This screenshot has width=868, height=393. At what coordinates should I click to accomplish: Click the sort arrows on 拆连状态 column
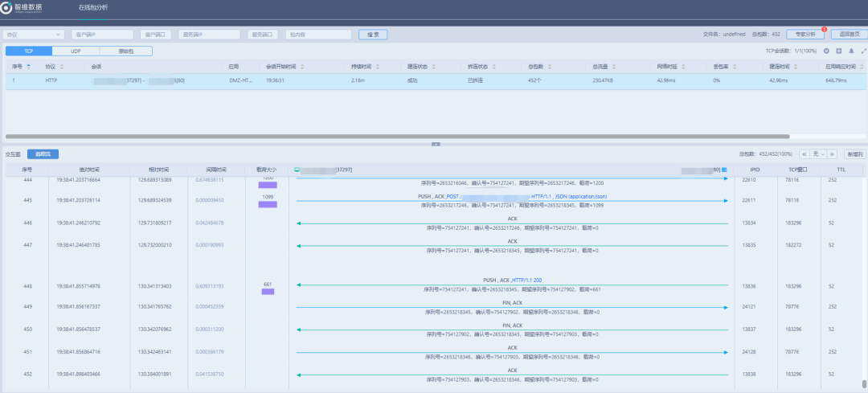tap(495, 67)
